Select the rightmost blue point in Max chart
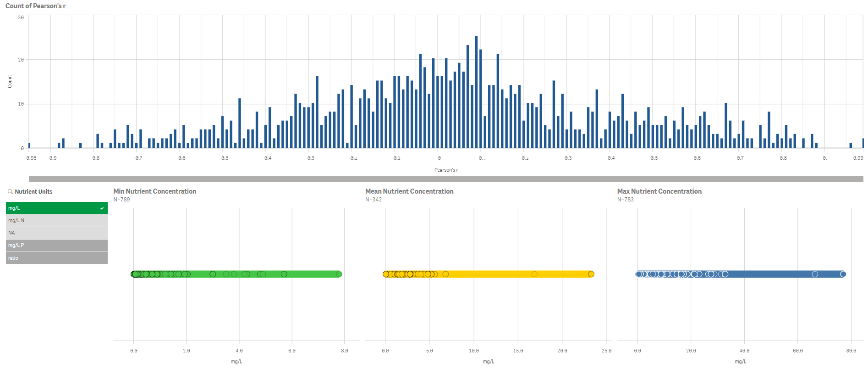 coord(843,274)
